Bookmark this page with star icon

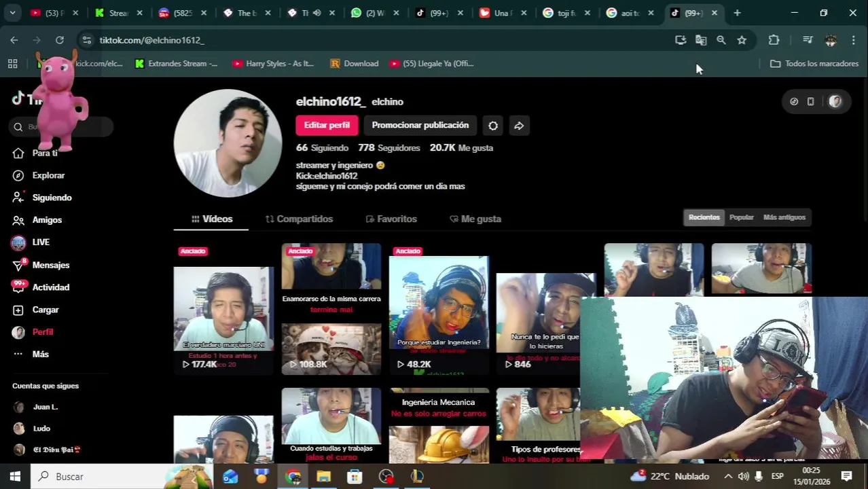click(x=742, y=40)
